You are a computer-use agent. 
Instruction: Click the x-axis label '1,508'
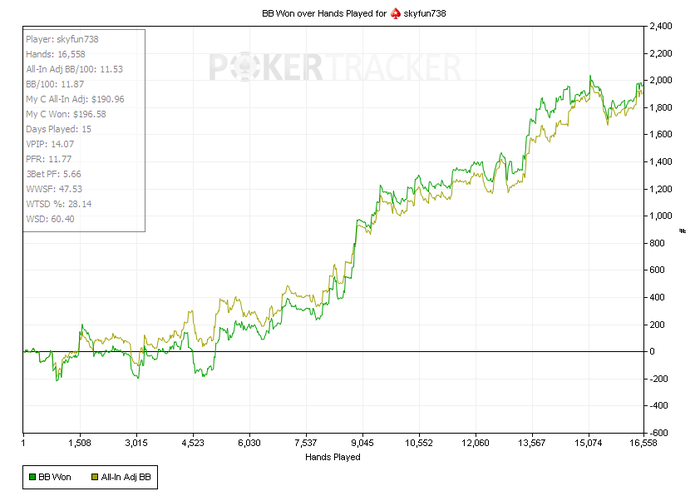(x=80, y=443)
